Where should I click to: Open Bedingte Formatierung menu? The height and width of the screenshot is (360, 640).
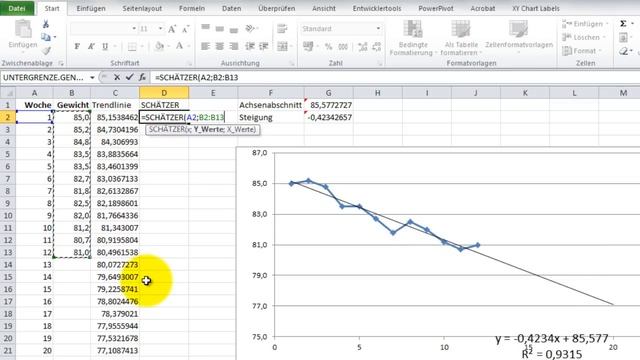pos(413,38)
